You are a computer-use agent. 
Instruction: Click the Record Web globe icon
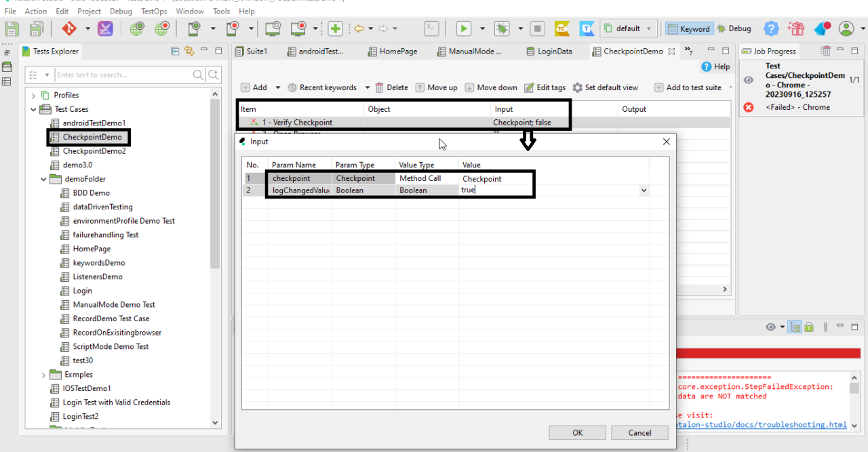(x=161, y=28)
